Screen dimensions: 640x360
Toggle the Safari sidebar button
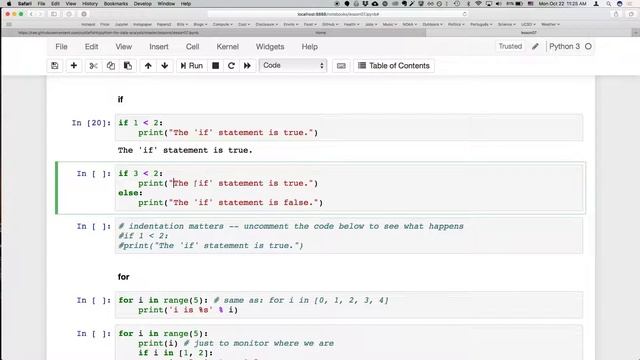coord(54,14)
